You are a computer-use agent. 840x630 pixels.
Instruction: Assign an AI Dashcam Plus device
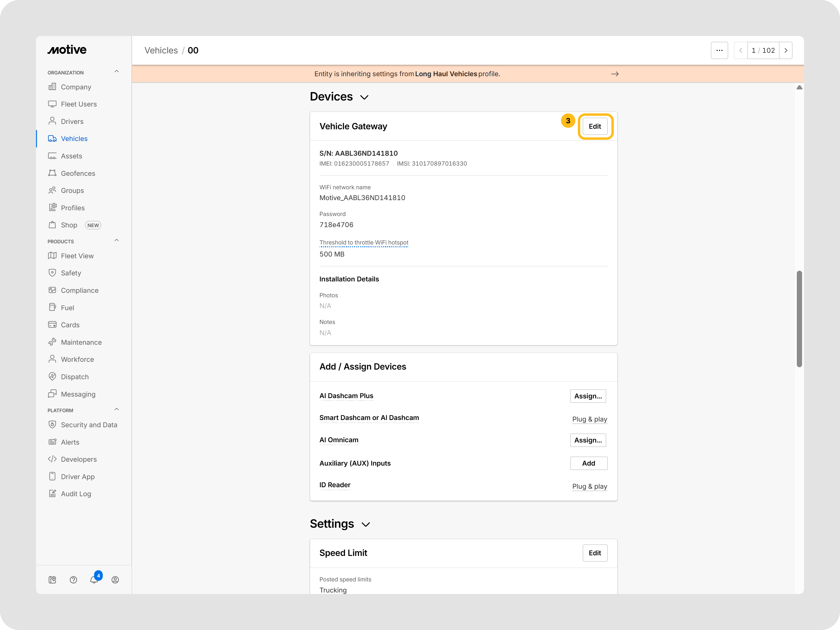point(588,396)
